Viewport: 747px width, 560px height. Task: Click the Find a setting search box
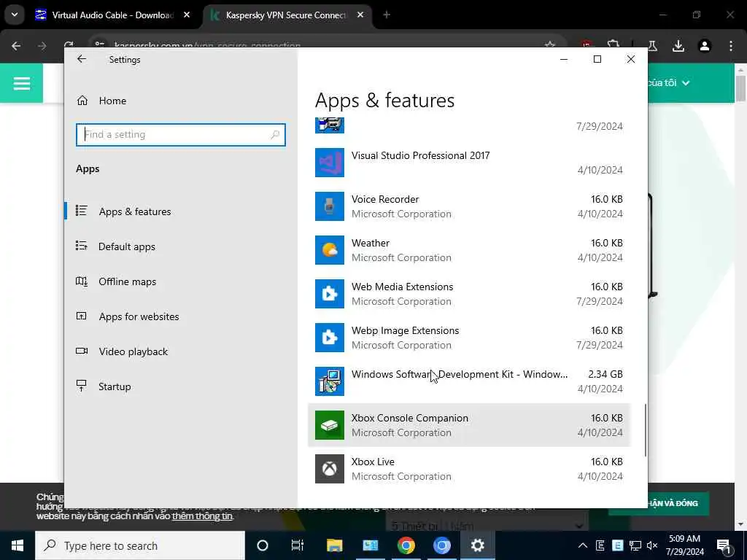point(181,135)
